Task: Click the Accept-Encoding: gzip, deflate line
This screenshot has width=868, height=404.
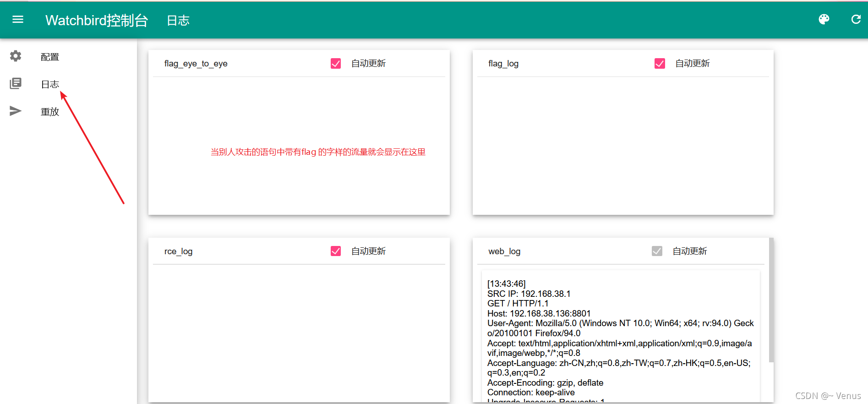Action: click(x=546, y=382)
